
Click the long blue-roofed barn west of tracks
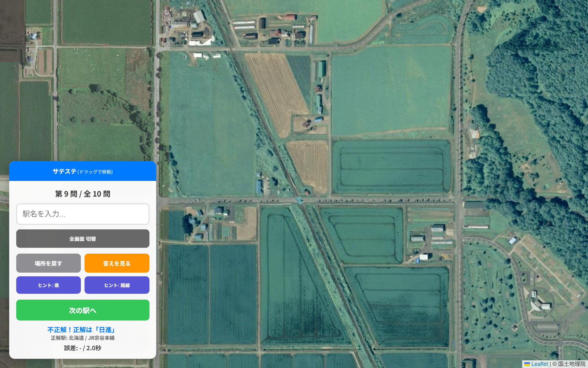tap(259, 186)
